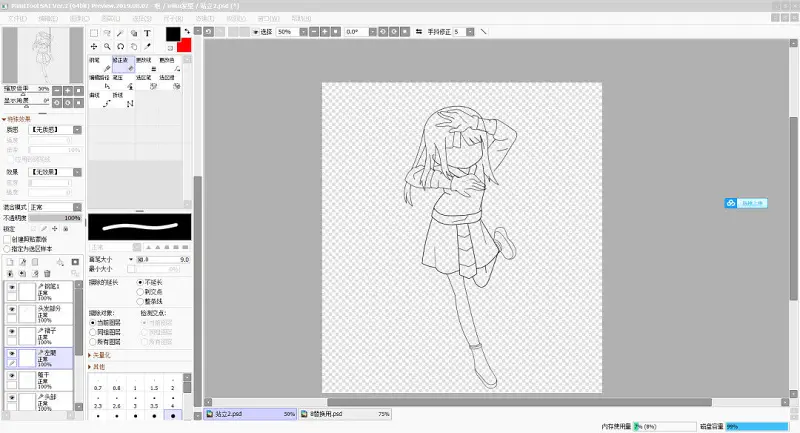
Task: Select the Eyedropper color picker tool
Action: pyautogui.click(x=147, y=46)
